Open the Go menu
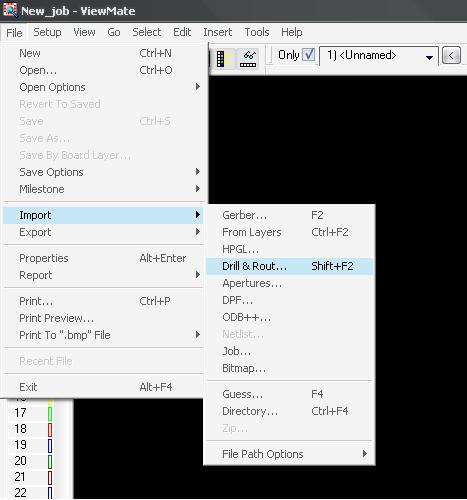467x500 pixels. point(114,32)
